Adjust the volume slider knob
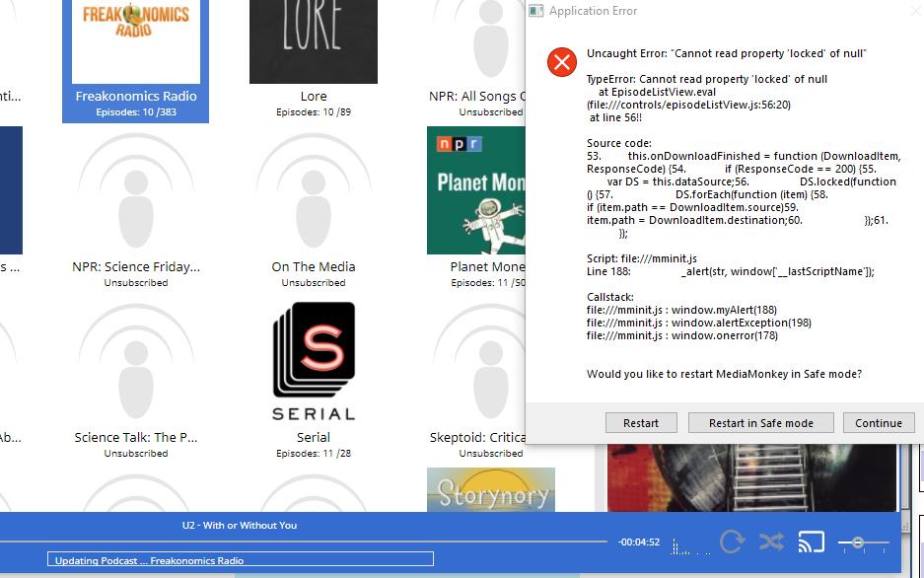Image resolution: width=924 pixels, height=578 pixels. pyautogui.click(x=858, y=542)
